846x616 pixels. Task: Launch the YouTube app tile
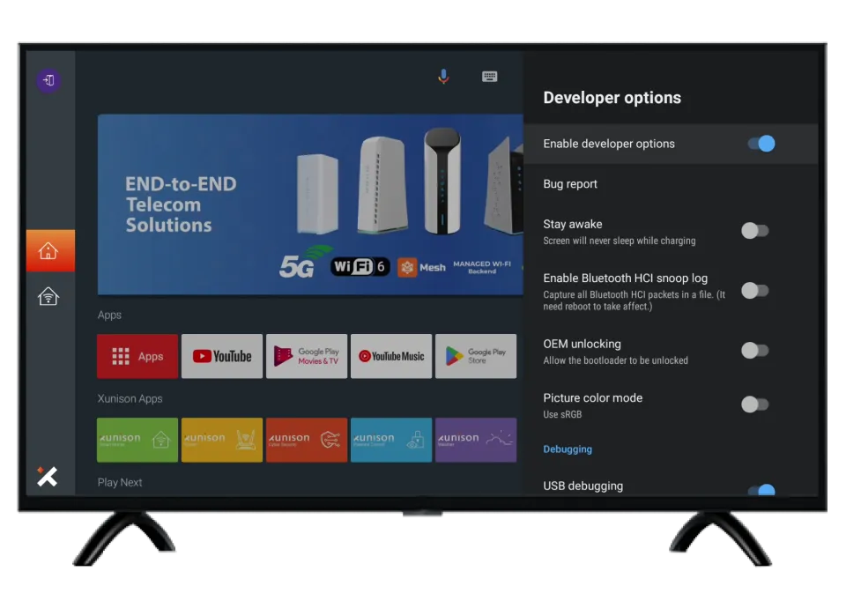point(222,356)
